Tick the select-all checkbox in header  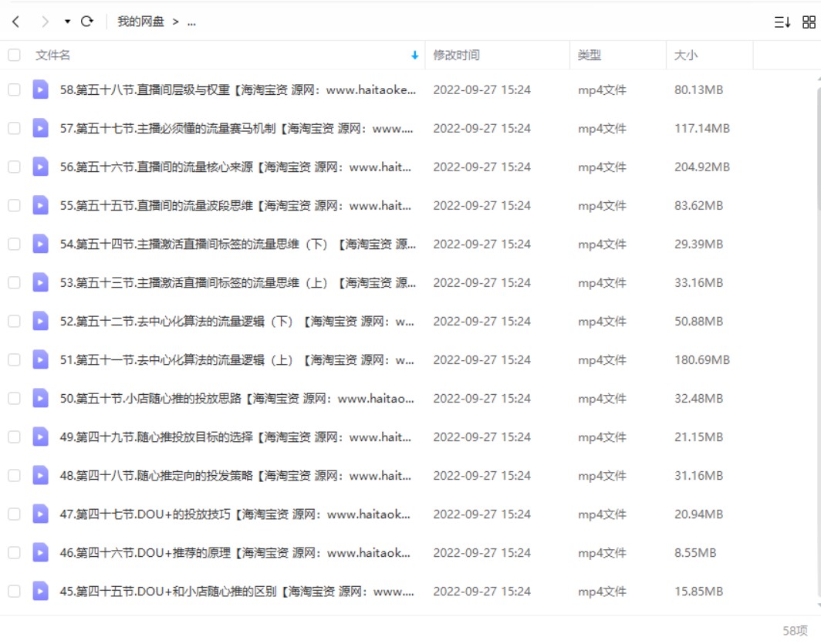coord(14,55)
